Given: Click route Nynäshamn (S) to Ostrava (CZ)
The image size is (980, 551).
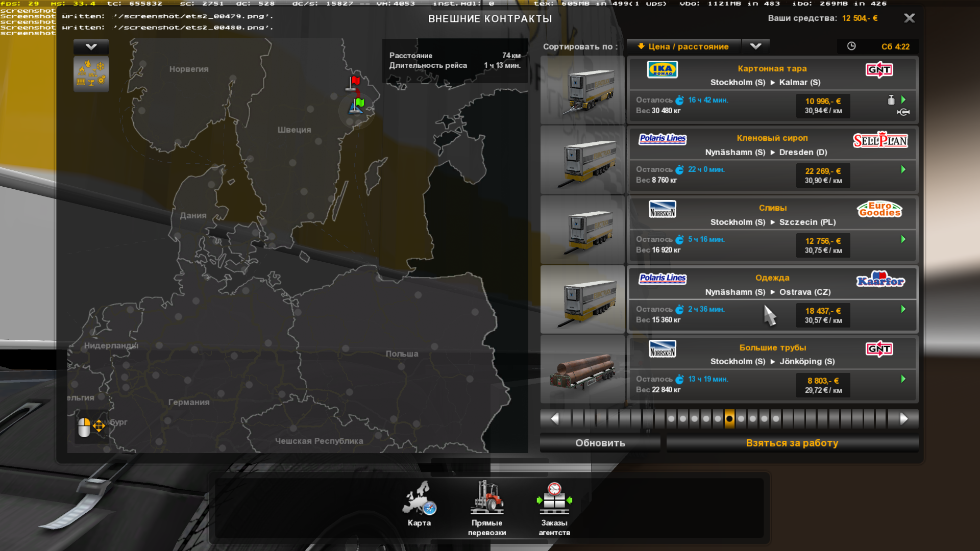Looking at the screenshot, I should pyautogui.click(x=768, y=292).
